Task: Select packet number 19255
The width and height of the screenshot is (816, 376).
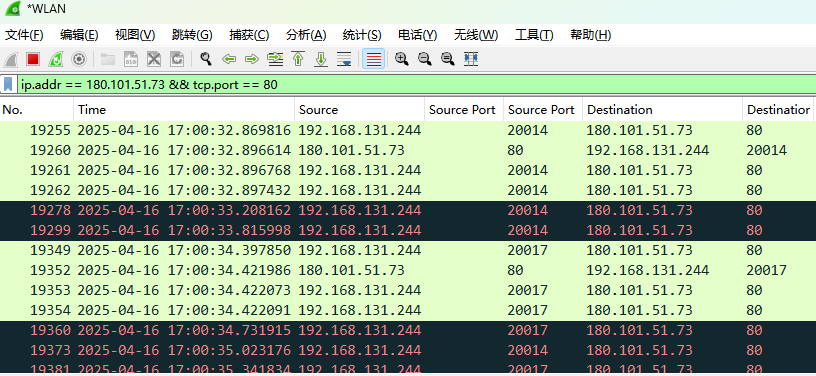Action: [408, 130]
